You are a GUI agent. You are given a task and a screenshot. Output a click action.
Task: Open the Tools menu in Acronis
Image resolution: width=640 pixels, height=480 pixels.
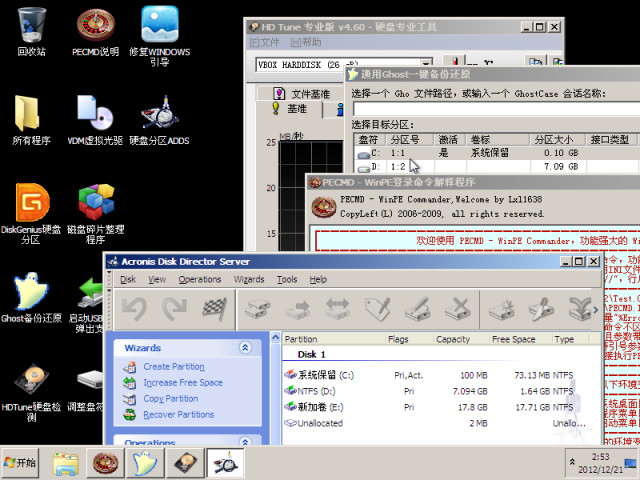point(287,279)
